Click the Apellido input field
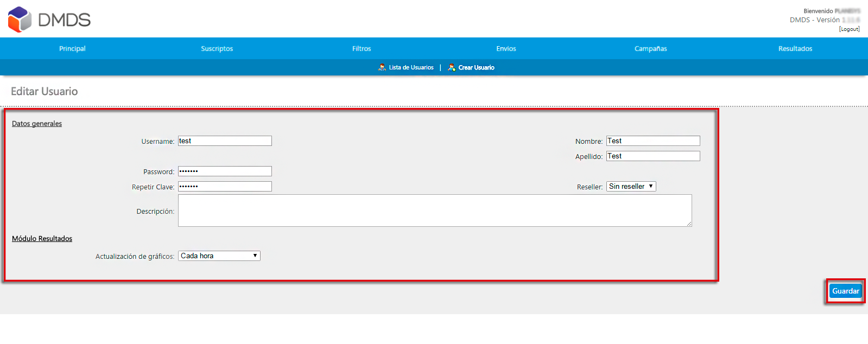Image resolution: width=868 pixels, height=344 pixels. (653, 156)
